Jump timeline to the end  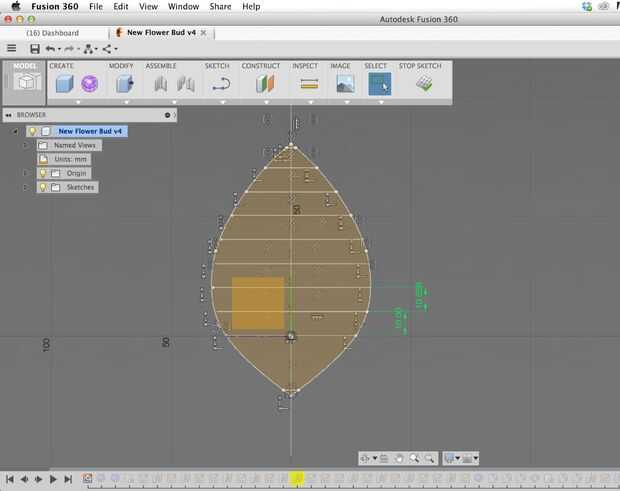(68, 479)
